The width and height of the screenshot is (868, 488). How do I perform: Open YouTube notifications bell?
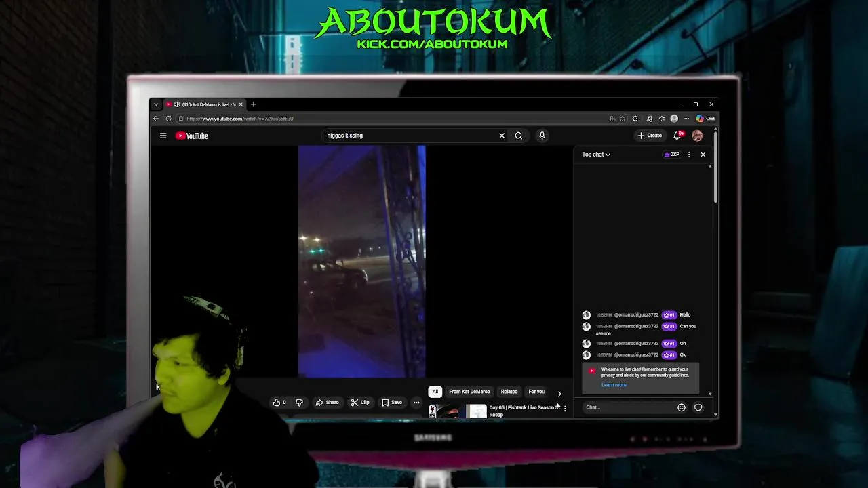(x=677, y=136)
